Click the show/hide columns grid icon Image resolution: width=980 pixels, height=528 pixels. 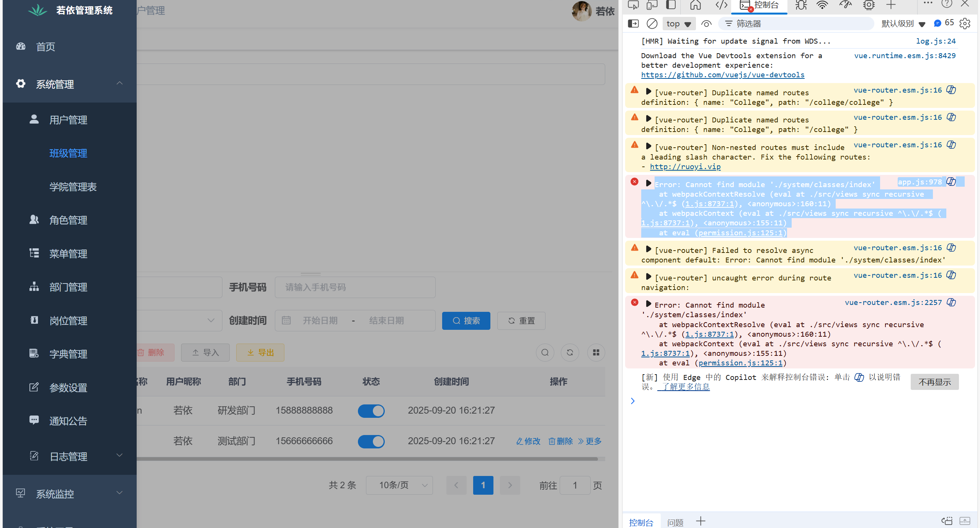(x=596, y=352)
